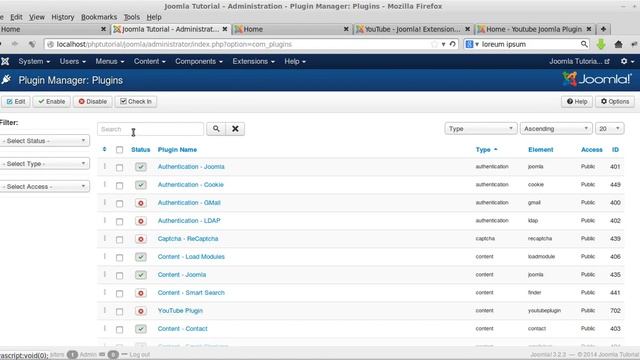640x360 pixels.
Task: Click the Joomla logo icon in admin menu
Action: click(x=5, y=61)
